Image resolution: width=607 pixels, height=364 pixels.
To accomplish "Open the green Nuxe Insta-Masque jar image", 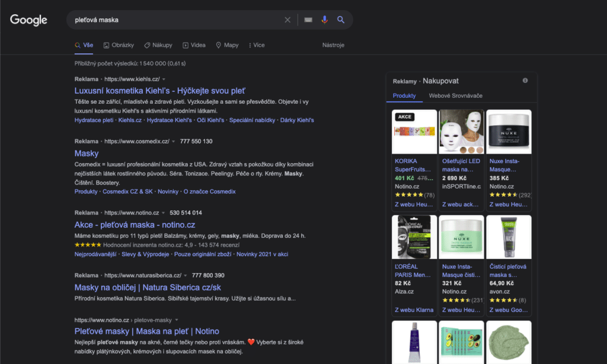I will click(461, 237).
